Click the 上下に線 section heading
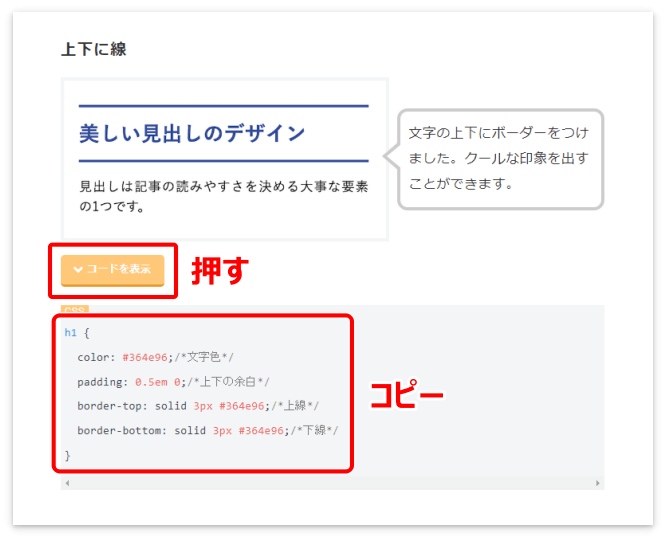This screenshot has height=539, width=666. pyautogui.click(x=94, y=49)
